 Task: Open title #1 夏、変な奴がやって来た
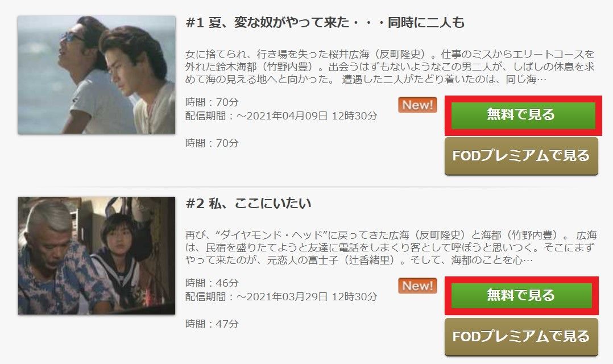pyautogui.click(x=325, y=23)
